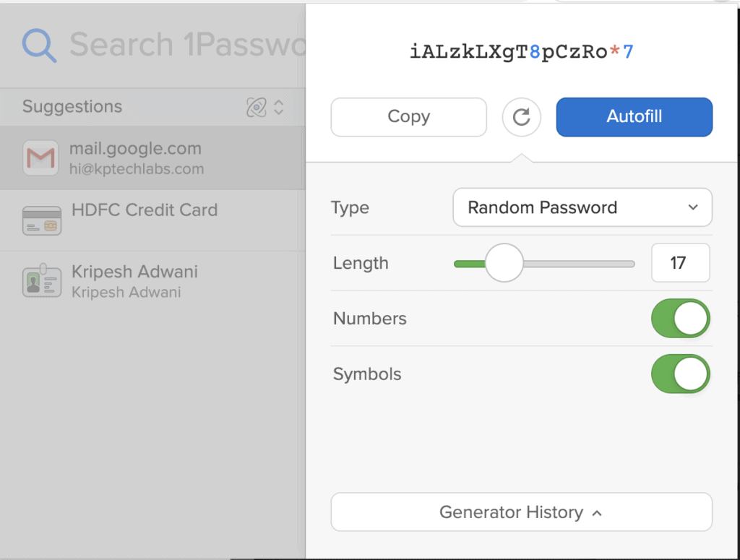
Task: Toggle Symbols inclusion in password
Action: (680, 374)
